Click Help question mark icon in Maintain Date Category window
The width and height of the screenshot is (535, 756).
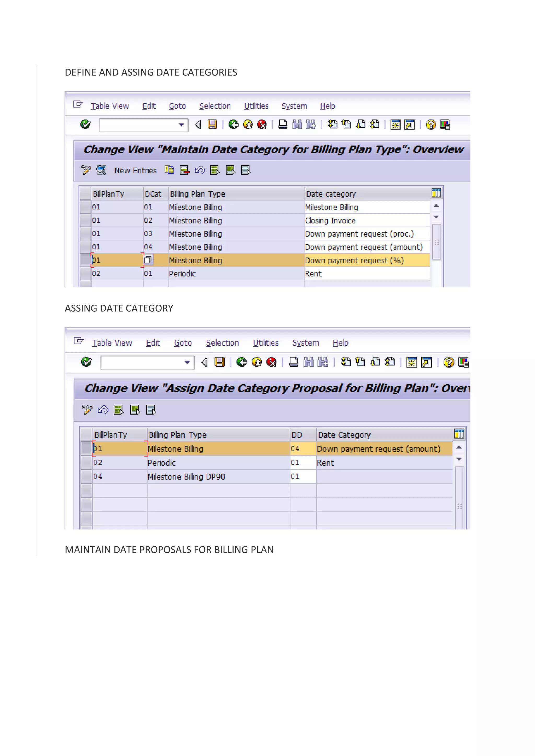pos(431,125)
